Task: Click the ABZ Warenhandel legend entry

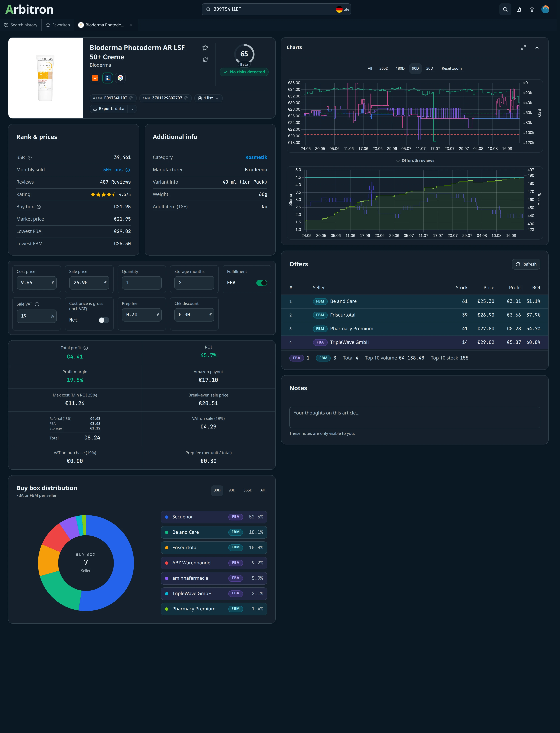Action: 214,563
